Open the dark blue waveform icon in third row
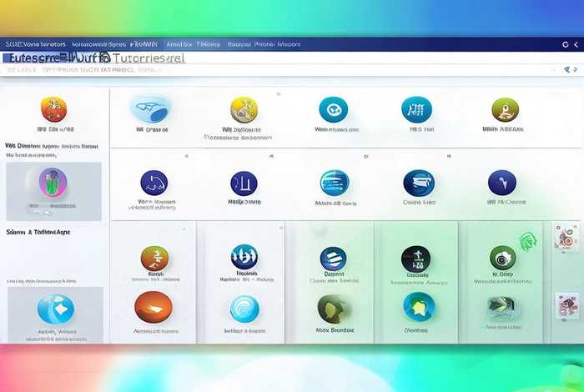Viewport: 584px width, 392px height. (x=244, y=256)
